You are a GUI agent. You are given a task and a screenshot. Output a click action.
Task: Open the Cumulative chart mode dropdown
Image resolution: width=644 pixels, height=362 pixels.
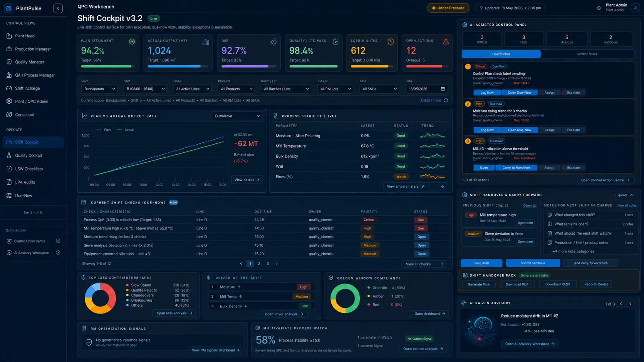point(237,116)
